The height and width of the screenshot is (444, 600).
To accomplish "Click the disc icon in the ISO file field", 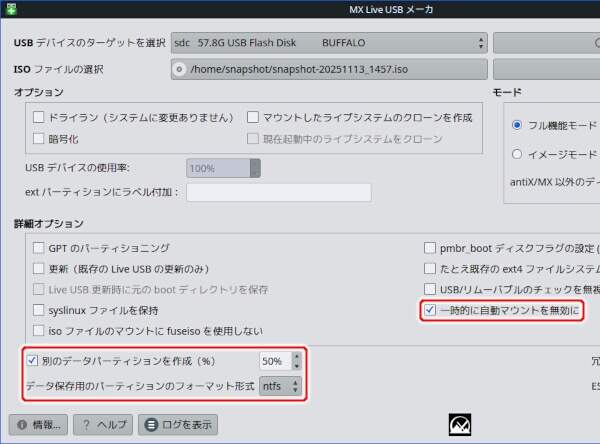I will [x=179, y=69].
